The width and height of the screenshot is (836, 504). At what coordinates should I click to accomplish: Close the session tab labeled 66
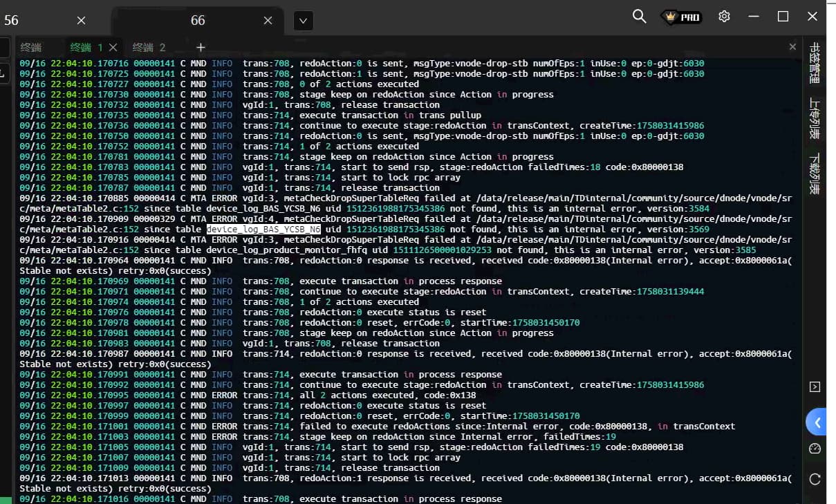[x=268, y=21]
